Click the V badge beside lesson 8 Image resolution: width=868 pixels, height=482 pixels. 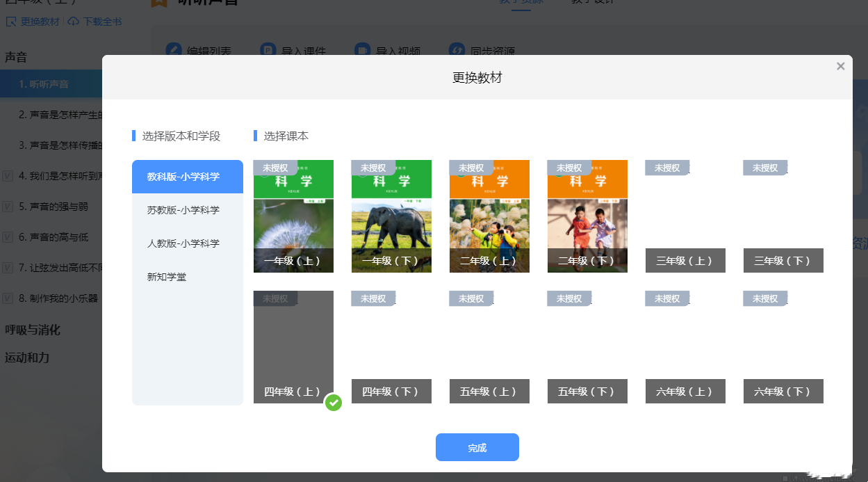[x=8, y=298]
